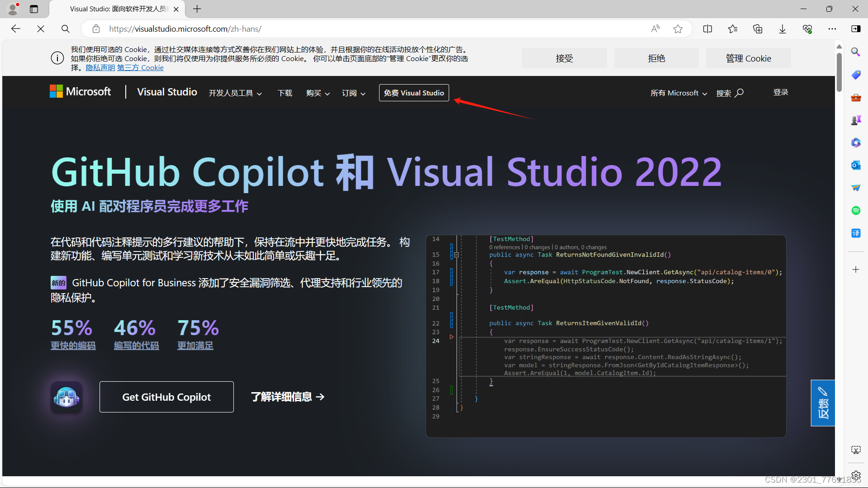The width and height of the screenshot is (868, 488).
Task: Expand the 所有 Microsoft dropdown
Action: tap(678, 93)
